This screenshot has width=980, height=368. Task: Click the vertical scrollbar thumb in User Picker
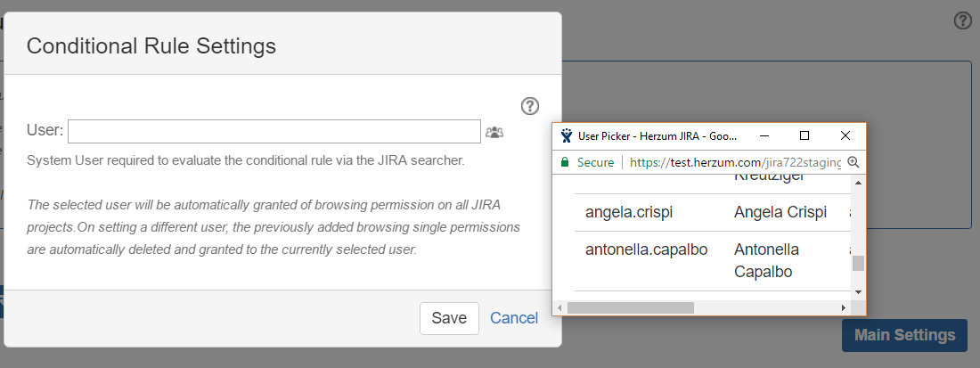click(x=858, y=263)
